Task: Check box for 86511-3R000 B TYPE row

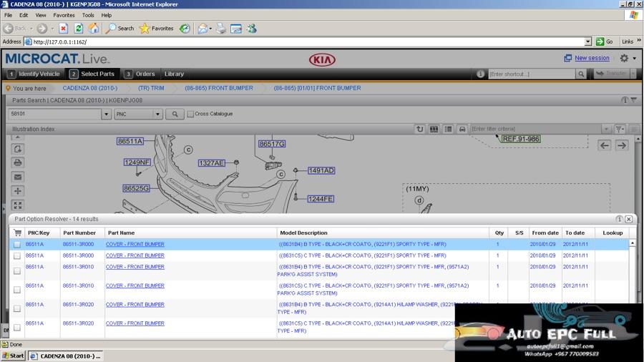Action: coord(17,245)
